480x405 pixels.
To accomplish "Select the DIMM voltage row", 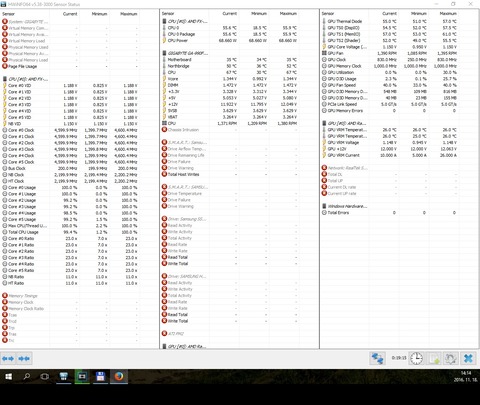I will pyautogui.click(x=230, y=85).
